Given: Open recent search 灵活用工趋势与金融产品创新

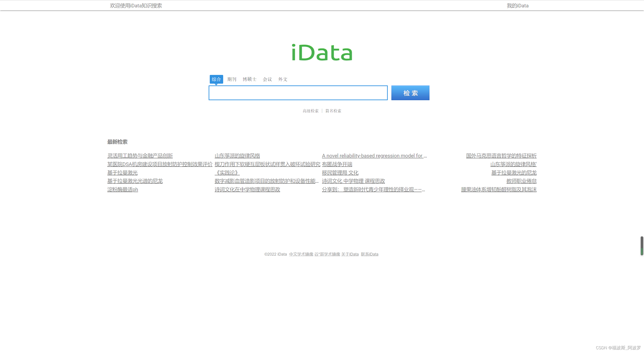Looking at the screenshot, I should tap(140, 155).
